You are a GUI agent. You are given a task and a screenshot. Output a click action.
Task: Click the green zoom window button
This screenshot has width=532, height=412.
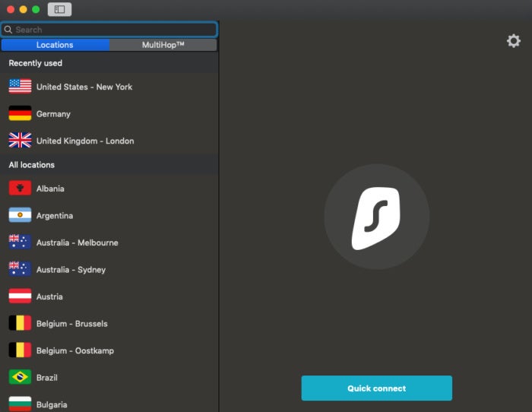pyautogui.click(x=36, y=10)
